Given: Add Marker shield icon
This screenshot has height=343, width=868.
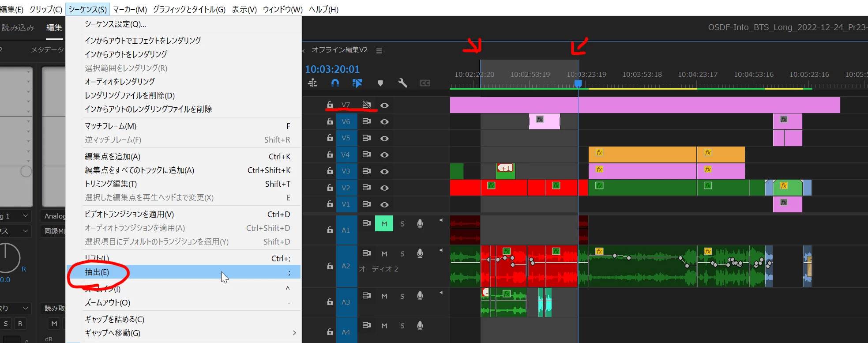Looking at the screenshot, I should (x=380, y=83).
